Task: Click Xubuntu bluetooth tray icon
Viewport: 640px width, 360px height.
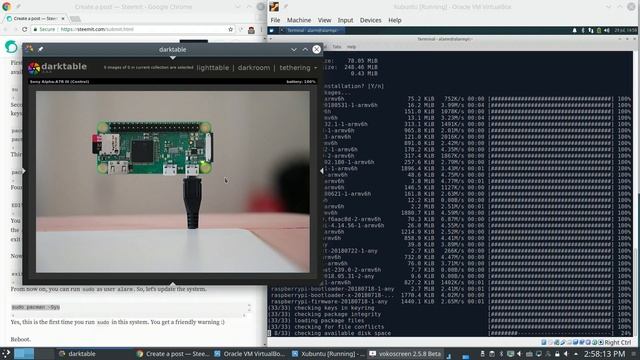Action: [583, 31]
